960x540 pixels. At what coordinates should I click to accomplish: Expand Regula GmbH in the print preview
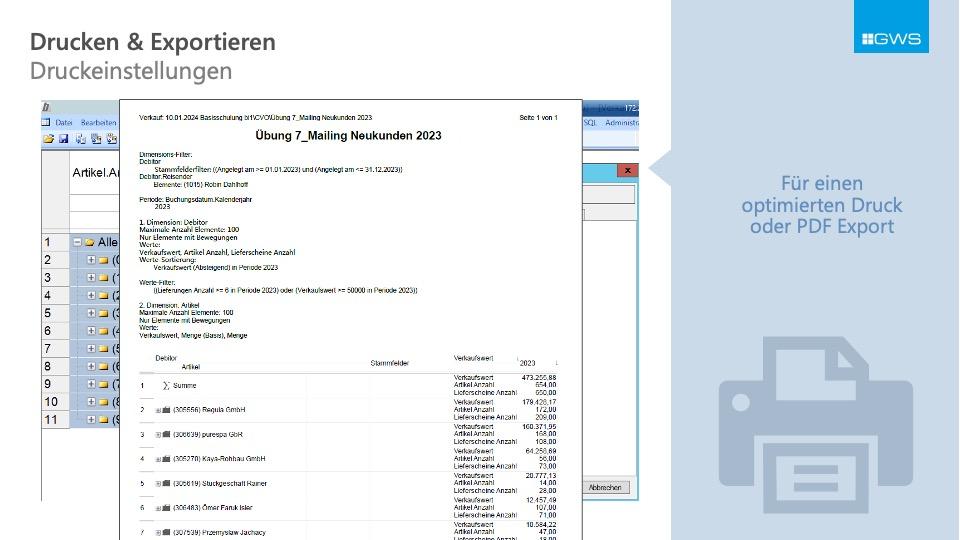(x=158, y=410)
